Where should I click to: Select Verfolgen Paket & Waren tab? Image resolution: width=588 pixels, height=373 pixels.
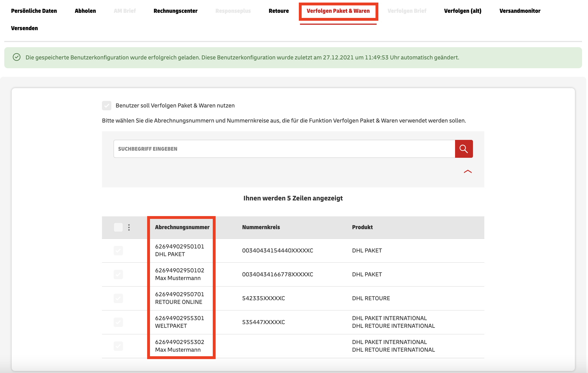pos(338,11)
